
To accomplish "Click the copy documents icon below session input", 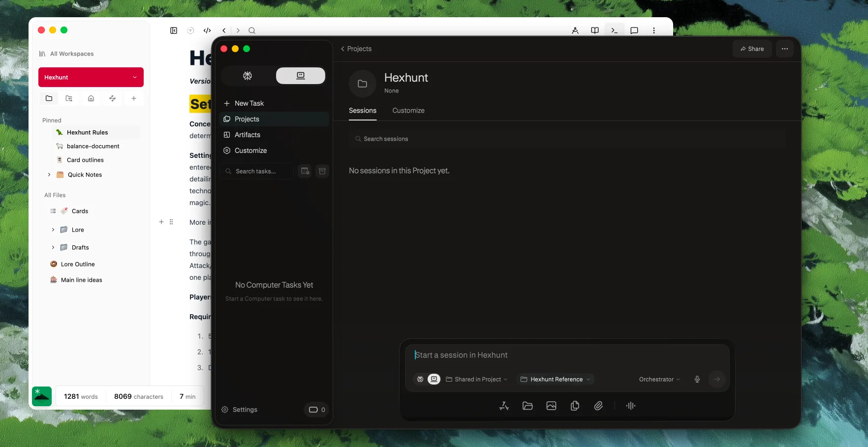I will pyautogui.click(x=575, y=406).
